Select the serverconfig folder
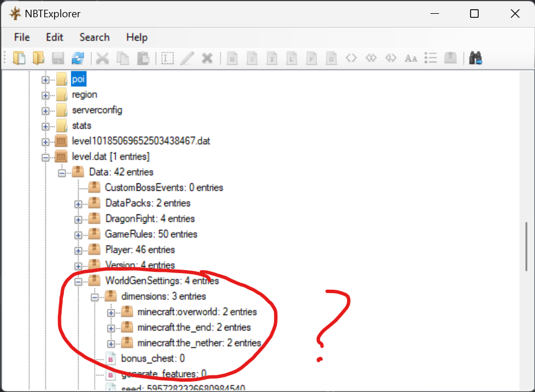The height and width of the screenshot is (392, 535). [97, 110]
